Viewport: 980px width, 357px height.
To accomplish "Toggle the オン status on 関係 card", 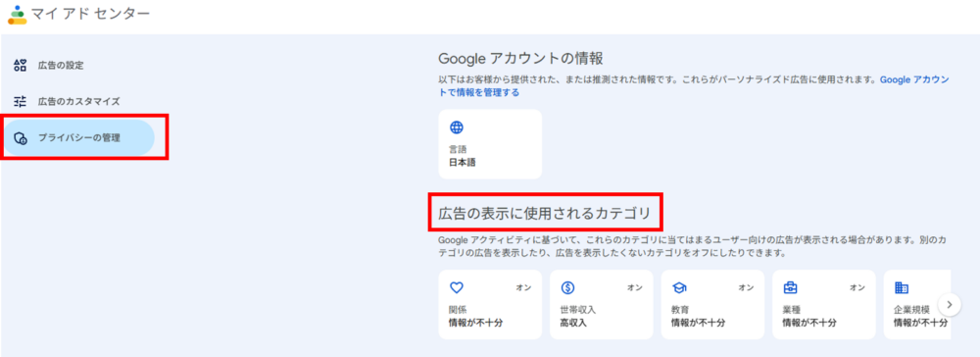I will [523, 287].
